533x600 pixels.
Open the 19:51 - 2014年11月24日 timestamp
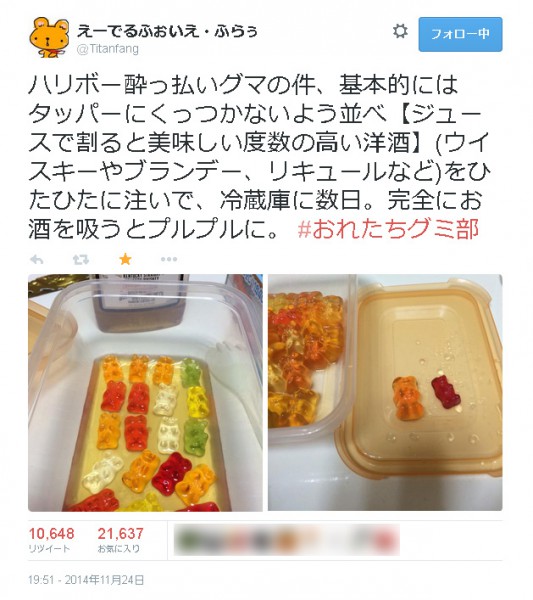[x=86, y=580]
